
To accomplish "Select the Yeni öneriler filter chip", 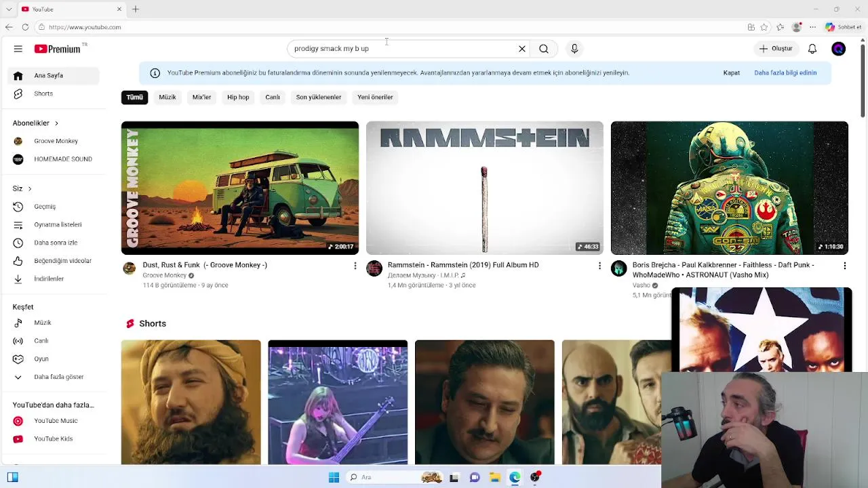I will point(375,97).
